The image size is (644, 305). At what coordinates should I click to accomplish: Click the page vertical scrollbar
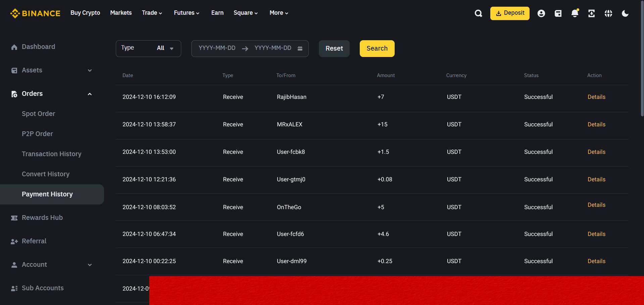point(642,58)
